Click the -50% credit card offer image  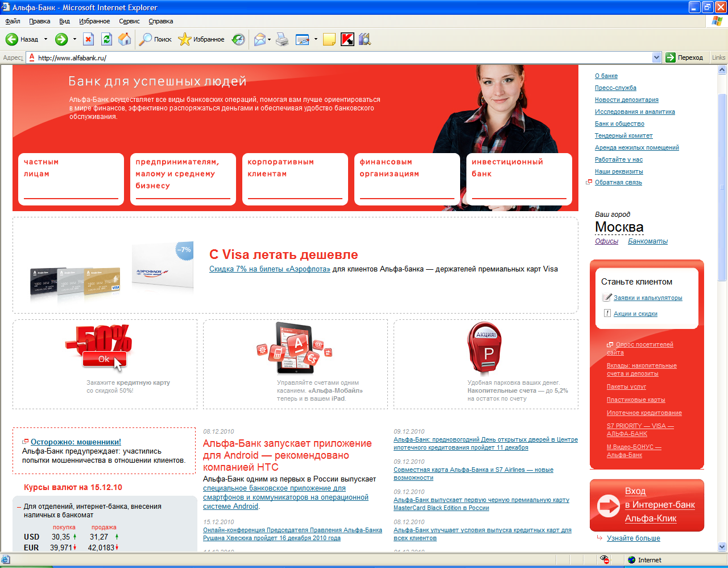[99, 347]
